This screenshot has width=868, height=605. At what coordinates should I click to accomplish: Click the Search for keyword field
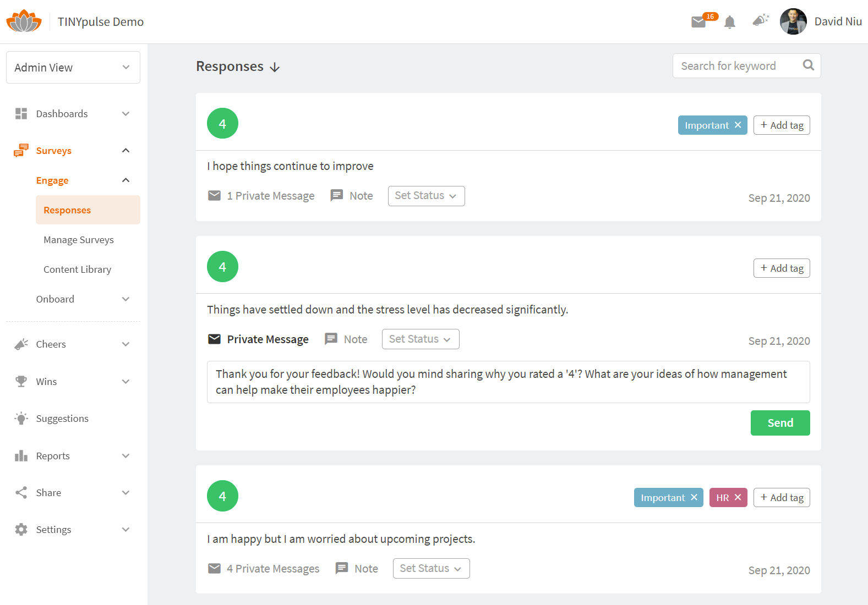(x=746, y=65)
